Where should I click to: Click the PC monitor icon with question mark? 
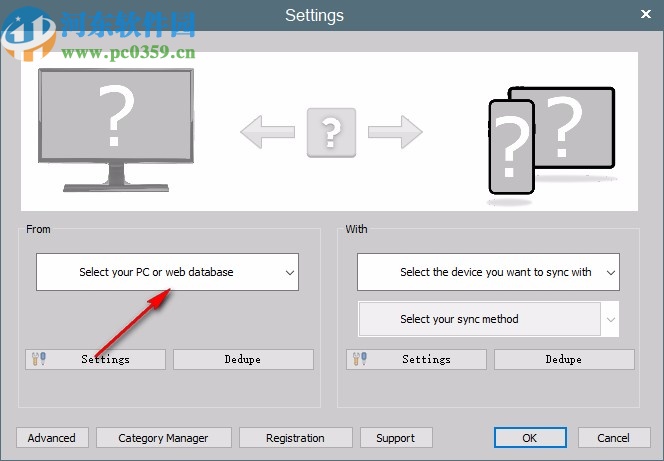tap(116, 130)
